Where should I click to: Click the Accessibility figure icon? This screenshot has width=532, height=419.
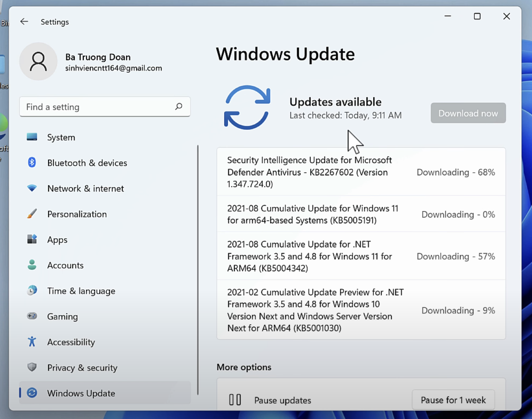pos(32,342)
